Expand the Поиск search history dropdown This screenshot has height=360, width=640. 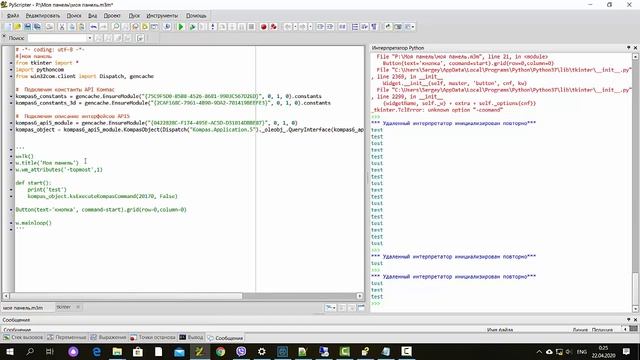[x=90, y=38]
